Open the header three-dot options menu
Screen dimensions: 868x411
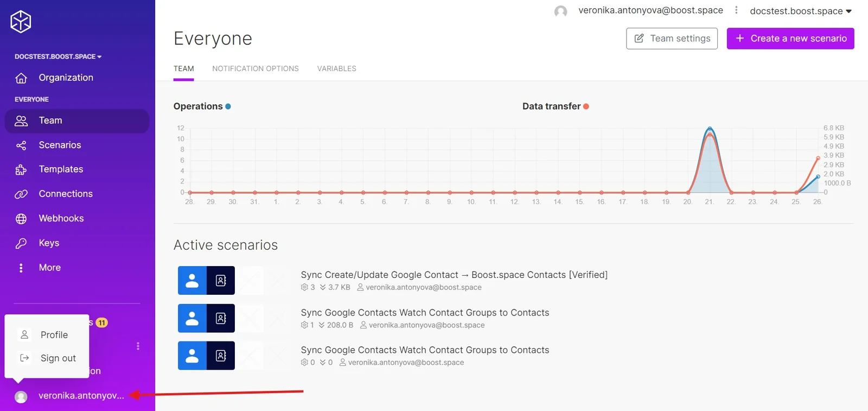736,10
